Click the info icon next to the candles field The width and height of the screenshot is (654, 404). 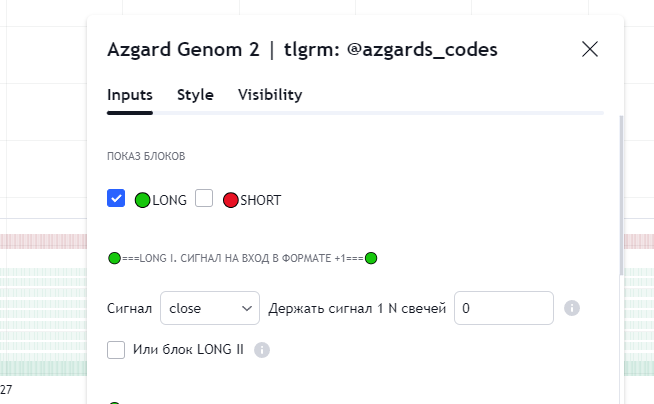point(572,308)
